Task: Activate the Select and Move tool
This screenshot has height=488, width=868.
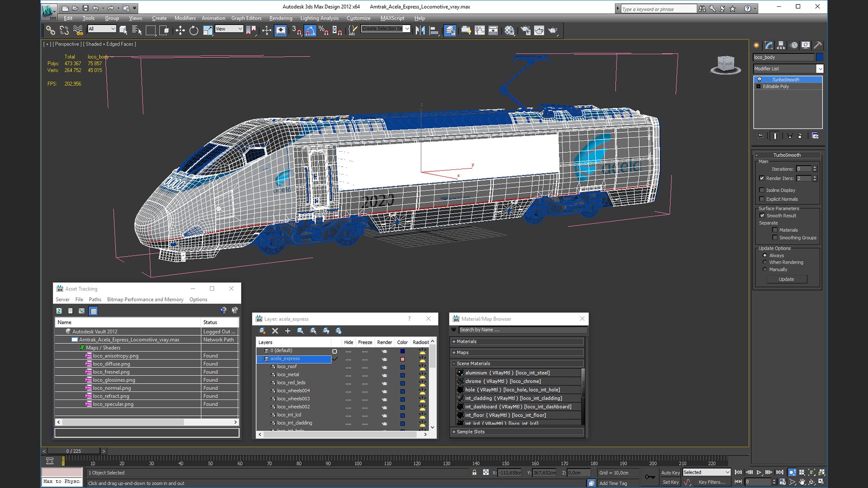Action: click(x=180, y=30)
